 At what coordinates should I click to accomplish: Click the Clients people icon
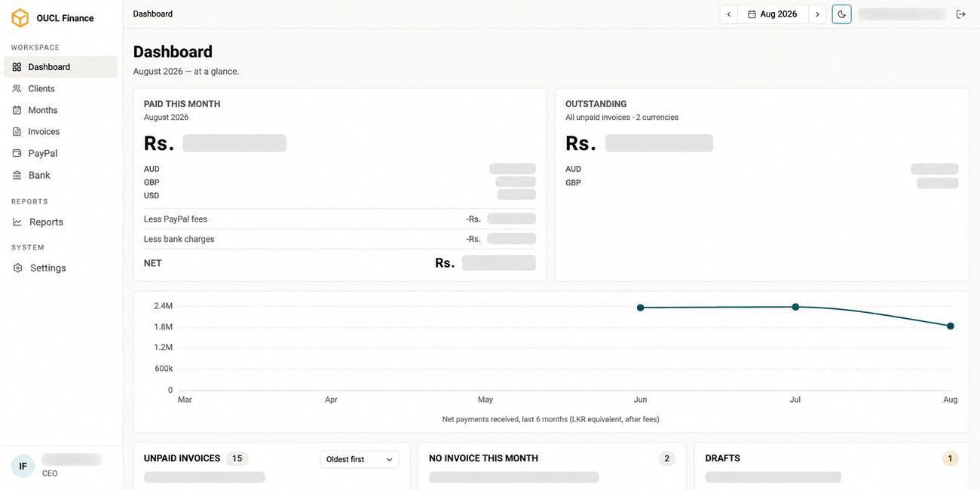17,89
